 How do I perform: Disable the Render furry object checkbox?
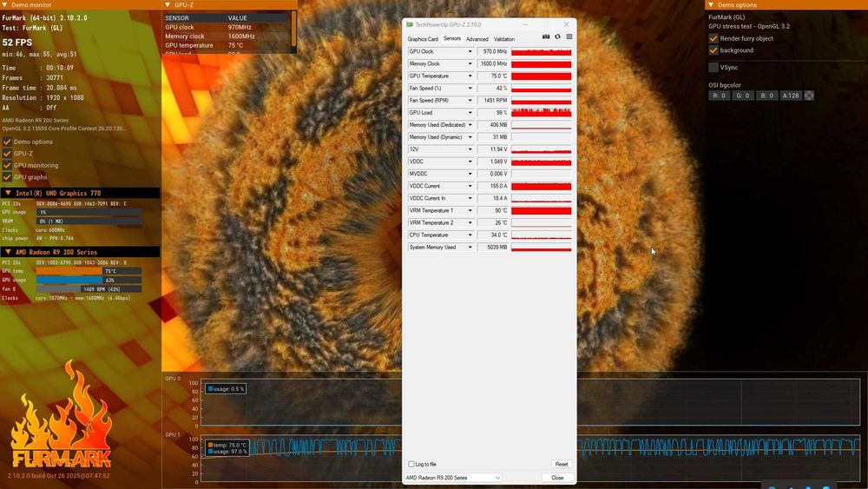(x=713, y=38)
